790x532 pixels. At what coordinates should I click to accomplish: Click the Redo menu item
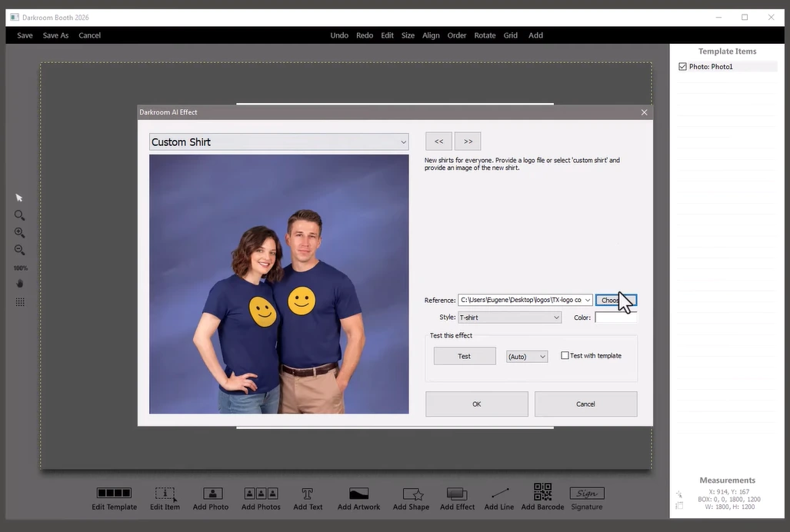[365, 35]
